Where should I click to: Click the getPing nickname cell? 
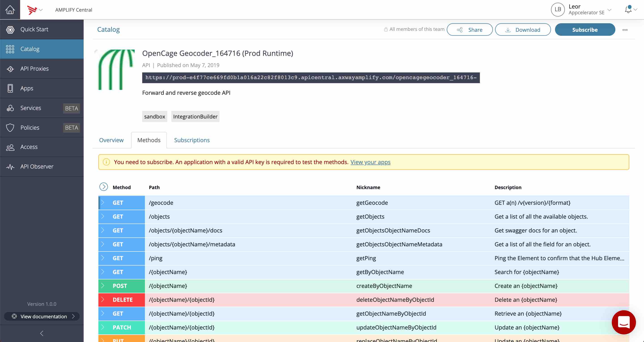tap(366, 258)
